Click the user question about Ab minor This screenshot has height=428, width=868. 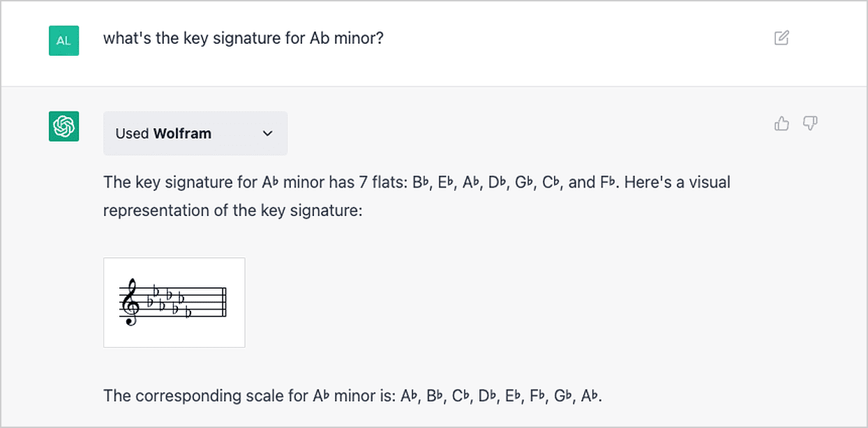pos(244,38)
